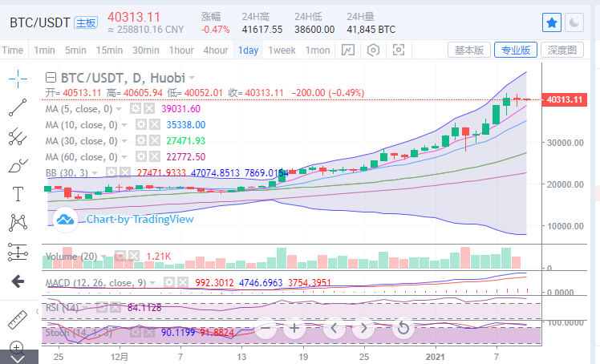600x364 pixels.
Task: Click the 主板 main board badge
Action: coord(86,23)
